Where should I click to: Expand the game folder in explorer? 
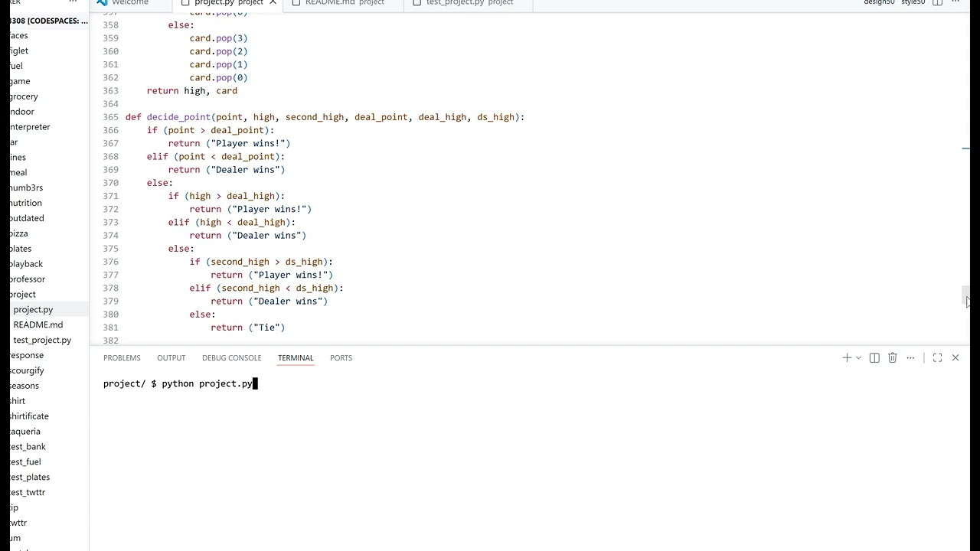[x=21, y=81]
